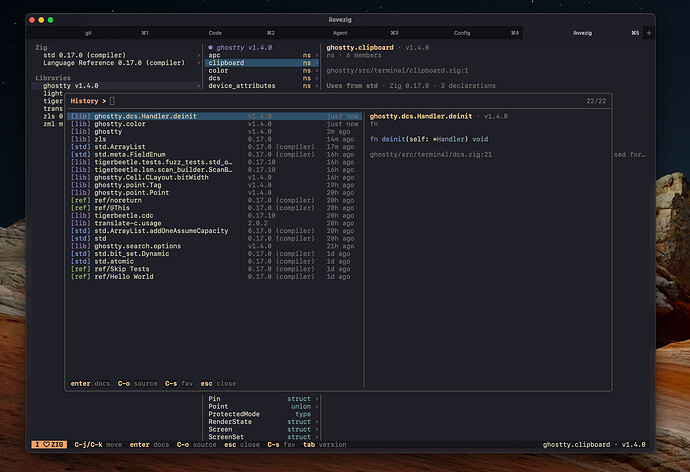This screenshot has height=472, width=690.
Task: Select ghostty.Cell.CLayout.bitWidth history entry
Action: pyautogui.click(x=214, y=177)
